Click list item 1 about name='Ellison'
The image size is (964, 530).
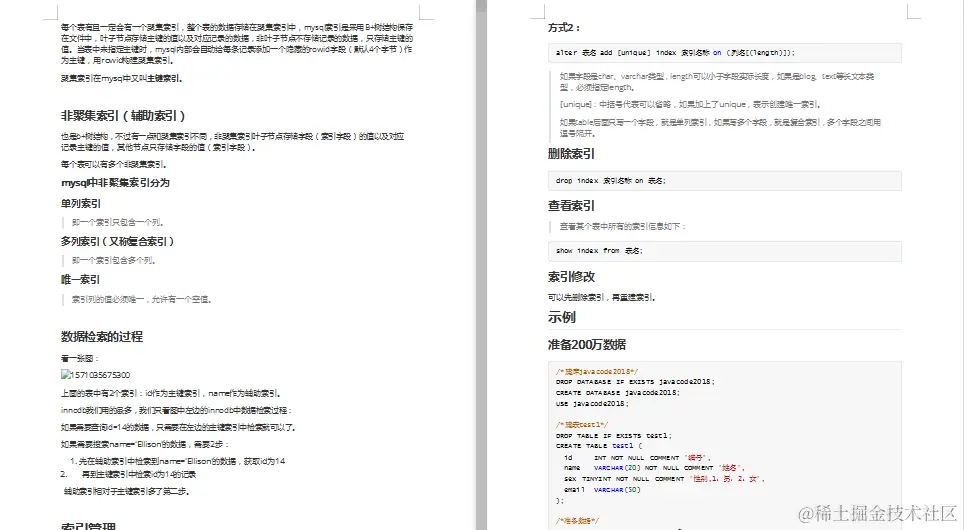point(177,461)
